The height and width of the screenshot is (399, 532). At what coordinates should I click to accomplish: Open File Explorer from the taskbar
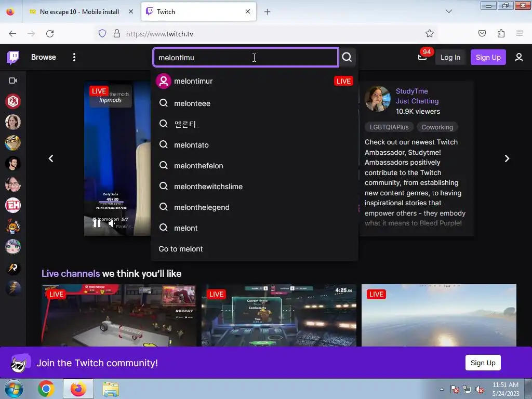[111, 389]
